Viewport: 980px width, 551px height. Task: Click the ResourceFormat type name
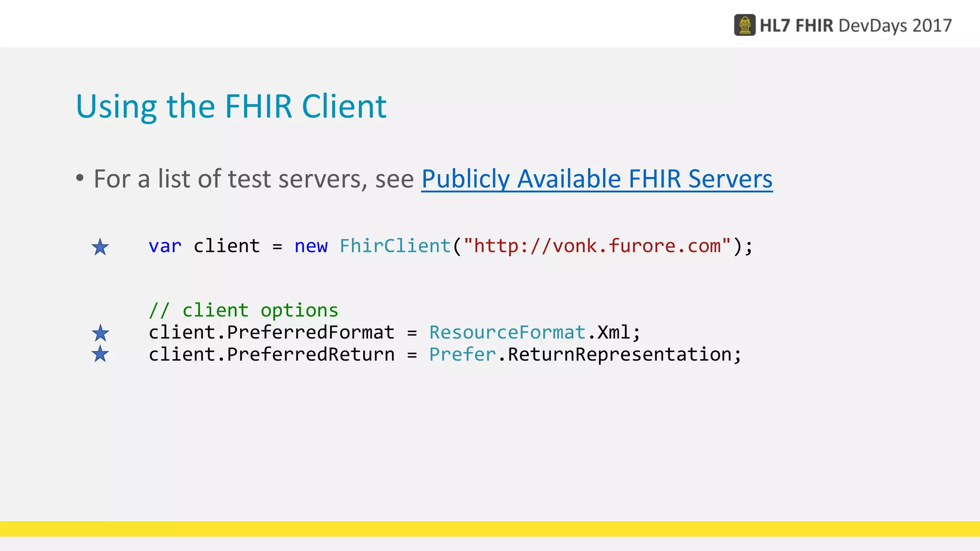coord(508,332)
